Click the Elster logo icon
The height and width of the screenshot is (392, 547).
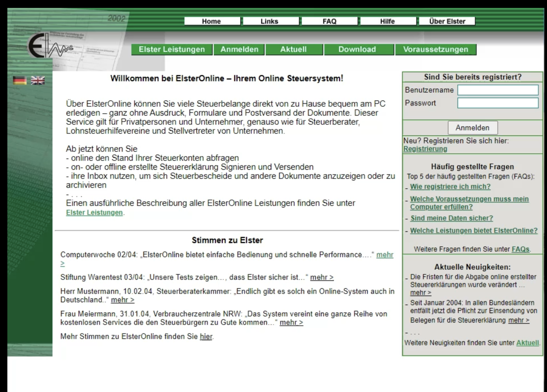(50, 46)
